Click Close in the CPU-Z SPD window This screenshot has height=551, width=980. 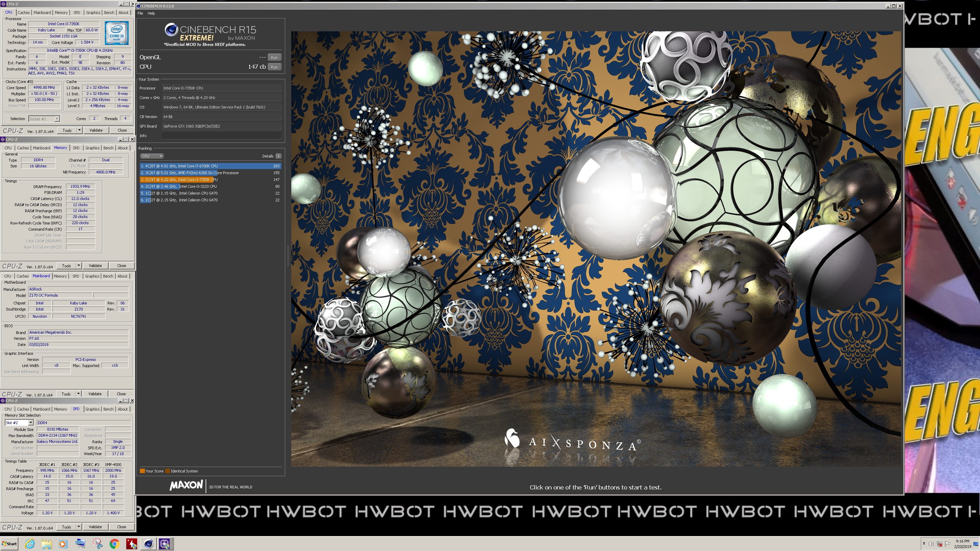click(x=122, y=527)
